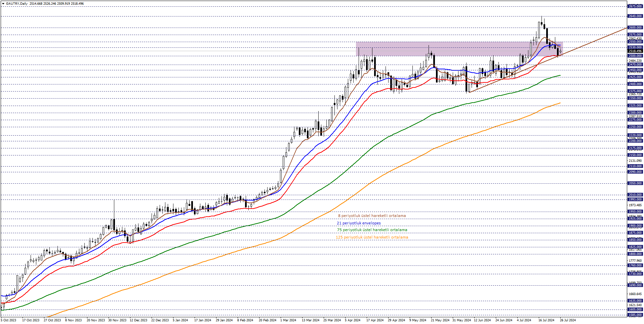Click the 26 Jul 2024 date label

568,320
